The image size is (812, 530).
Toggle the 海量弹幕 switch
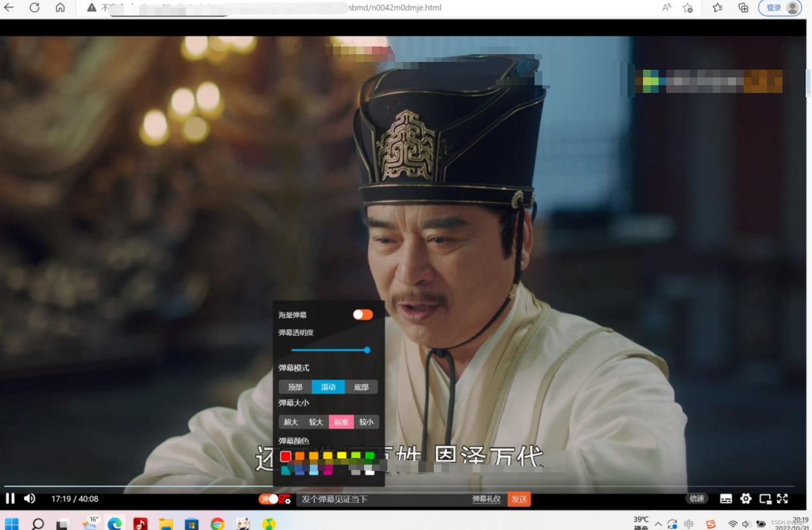click(x=363, y=315)
